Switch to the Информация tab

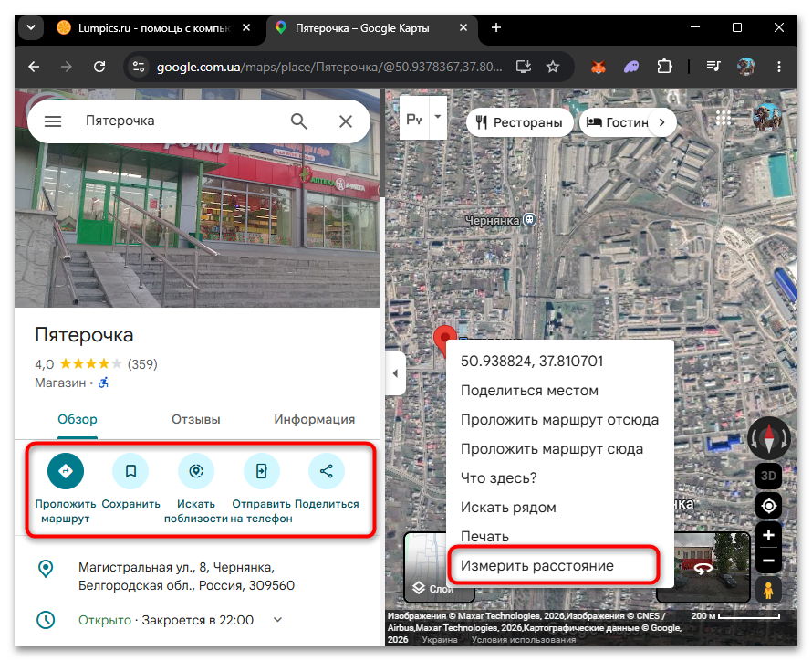tap(315, 420)
